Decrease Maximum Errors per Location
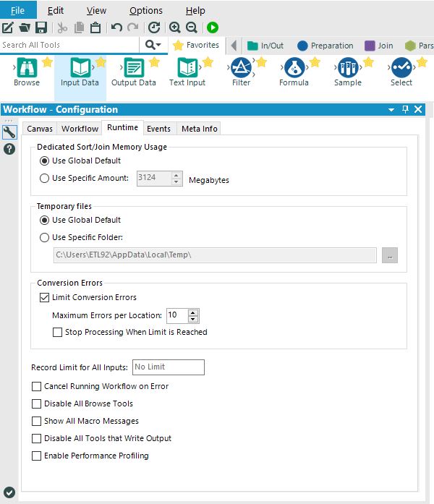Image resolution: width=434 pixels, height=504 pixels. (x=193, y=319)
